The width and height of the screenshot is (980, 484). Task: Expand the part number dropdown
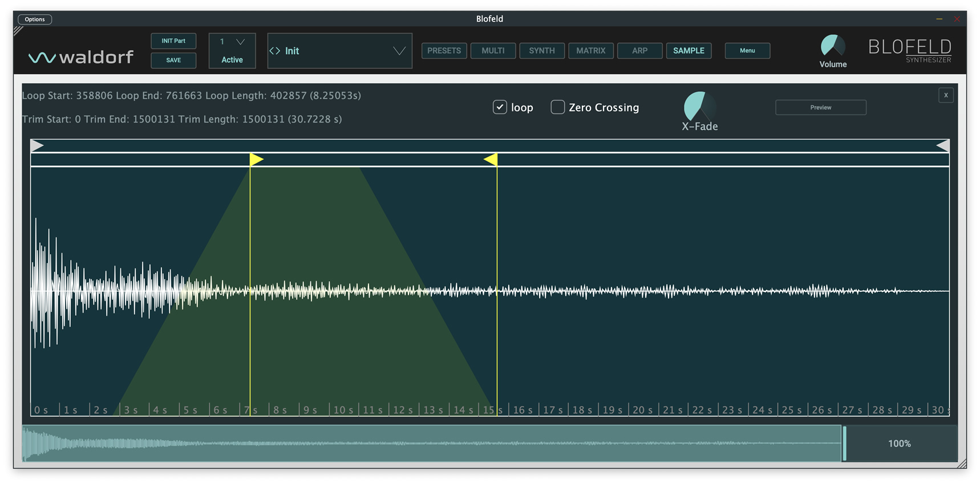coord(240,42)
